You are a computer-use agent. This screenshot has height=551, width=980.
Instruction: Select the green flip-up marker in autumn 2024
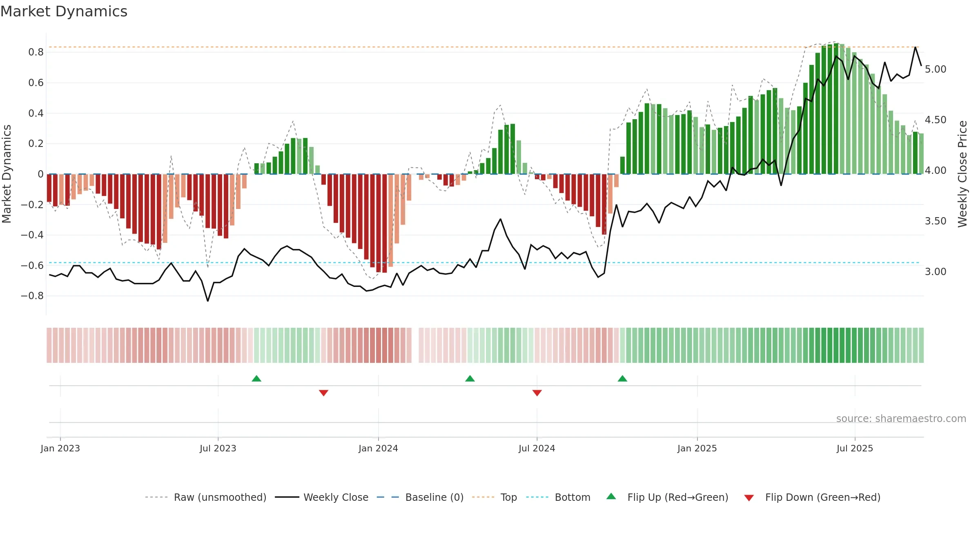(622, 378)
